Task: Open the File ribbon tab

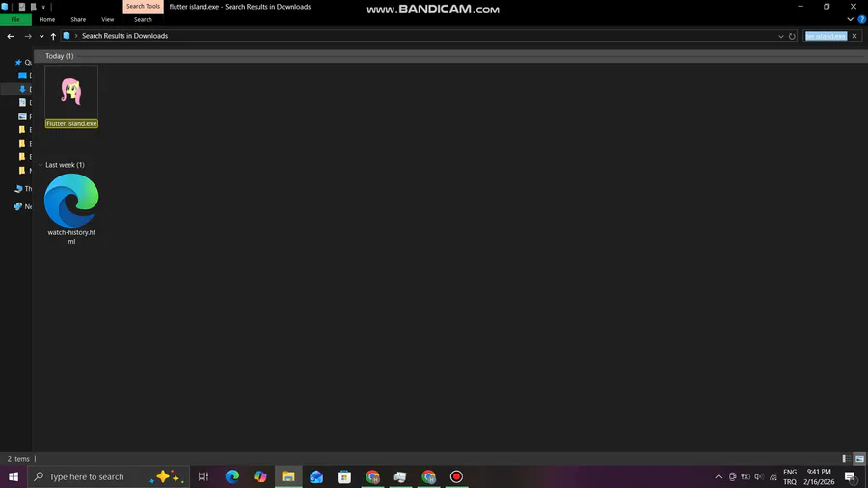Action: [15, 19]
